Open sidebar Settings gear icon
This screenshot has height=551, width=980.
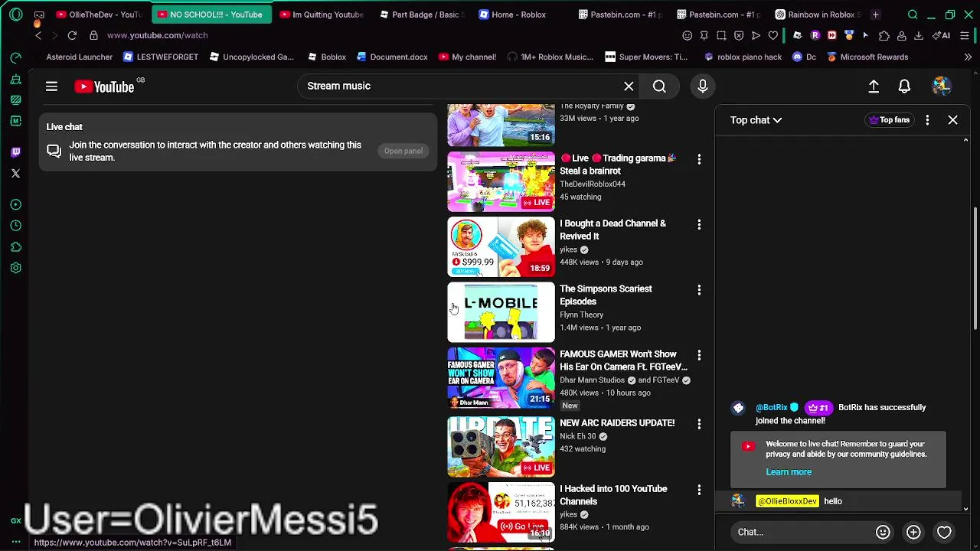[16, 269]
